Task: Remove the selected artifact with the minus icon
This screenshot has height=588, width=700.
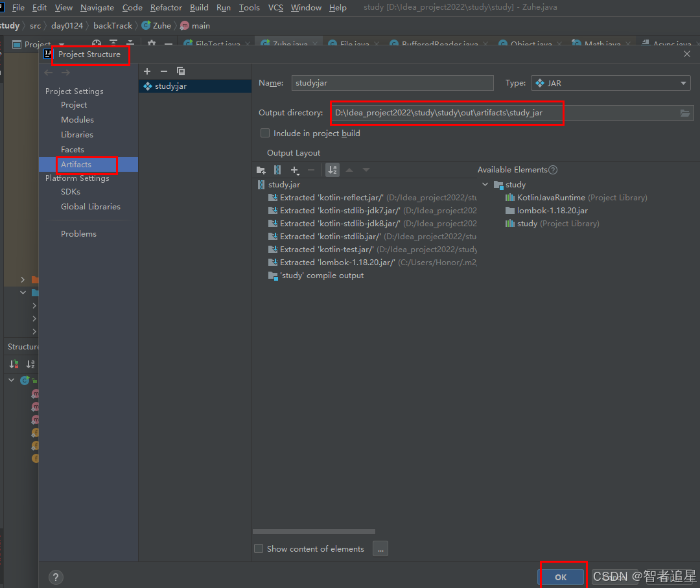Action: tap(164, 71)
